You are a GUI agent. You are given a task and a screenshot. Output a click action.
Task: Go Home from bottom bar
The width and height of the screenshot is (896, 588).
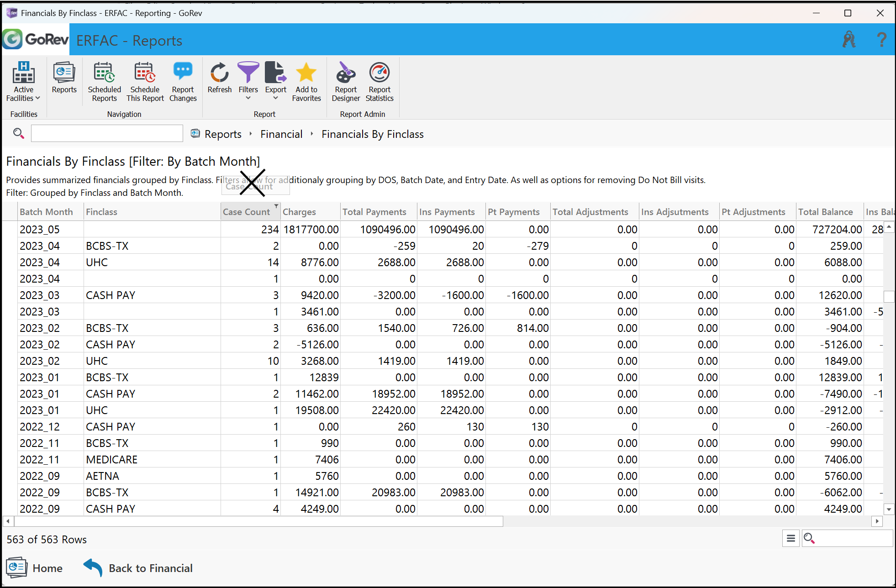point(35,568)
